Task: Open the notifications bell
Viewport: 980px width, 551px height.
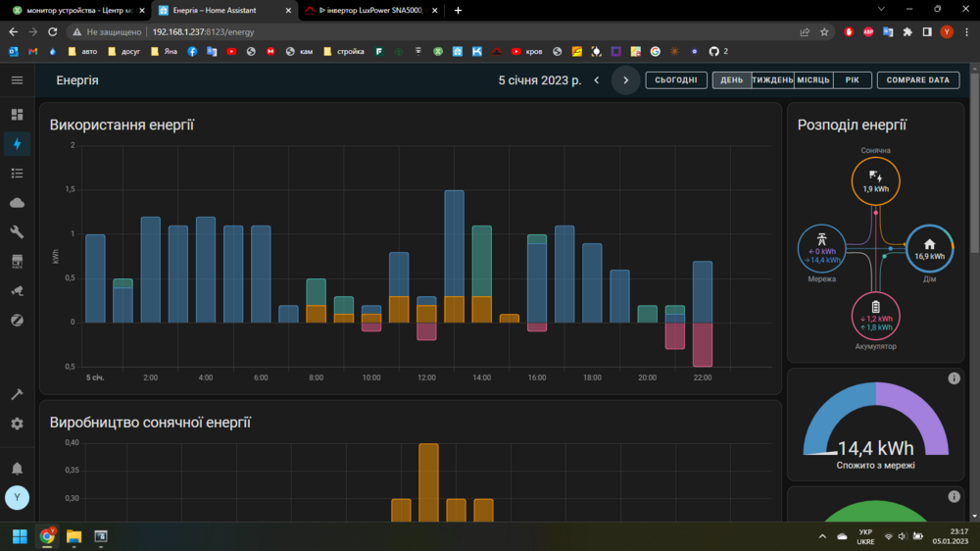Action: coord(17,469)
